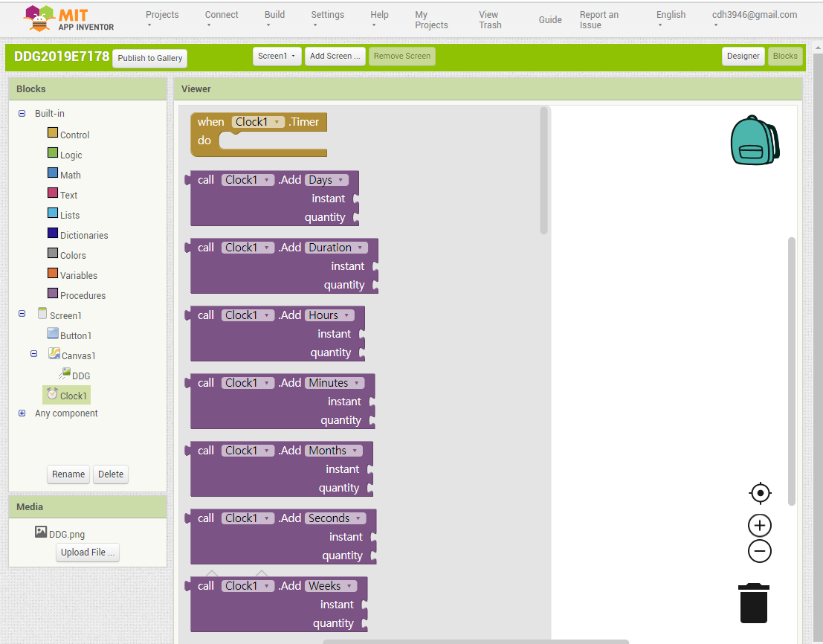This screenshot has width=823, height=644.
Task: Open Duration unit dropdown in Add block
Action: (336, 248)
